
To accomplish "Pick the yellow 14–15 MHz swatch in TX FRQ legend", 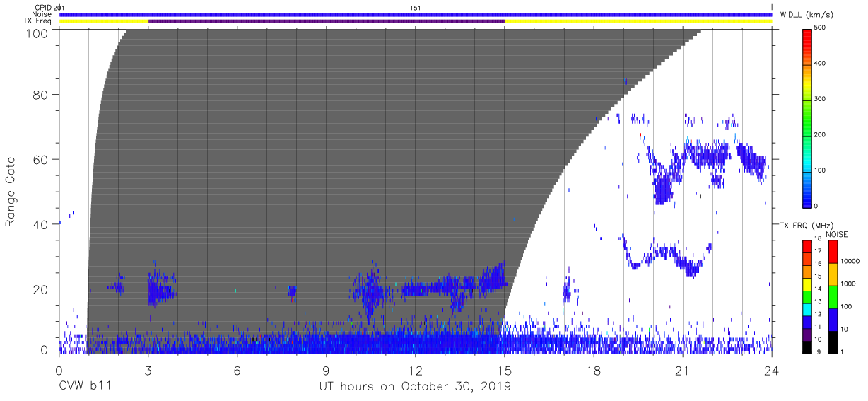I will (x=807, y=284).
